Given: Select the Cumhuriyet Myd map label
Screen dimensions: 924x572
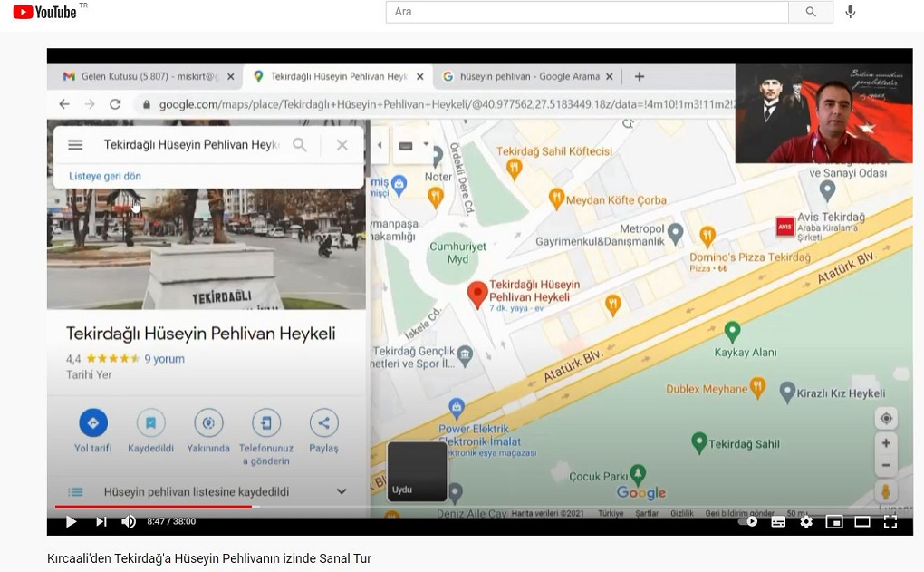Looking at the screenshot, I should (x=457, y=253).
